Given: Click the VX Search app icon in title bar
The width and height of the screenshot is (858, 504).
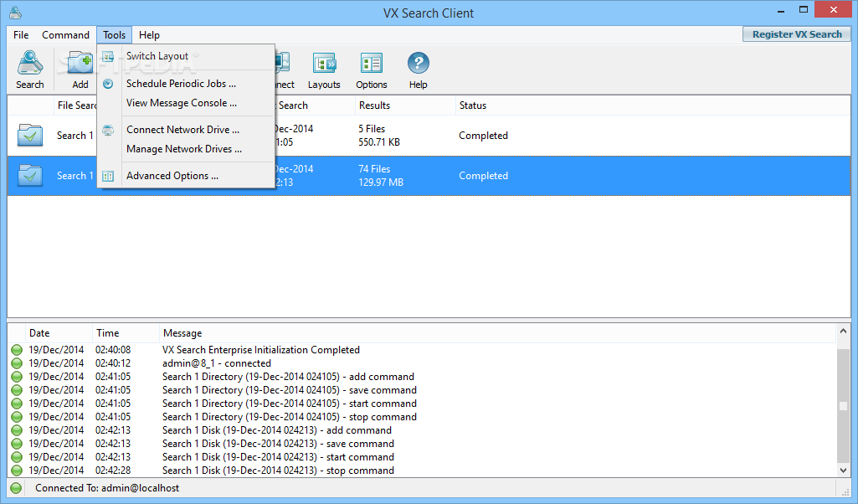Looking at the screenshot, I should (15, 12).
